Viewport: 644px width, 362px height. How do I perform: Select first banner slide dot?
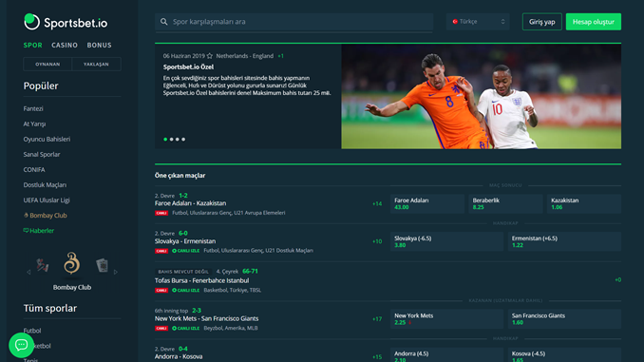tap(165, 140)
